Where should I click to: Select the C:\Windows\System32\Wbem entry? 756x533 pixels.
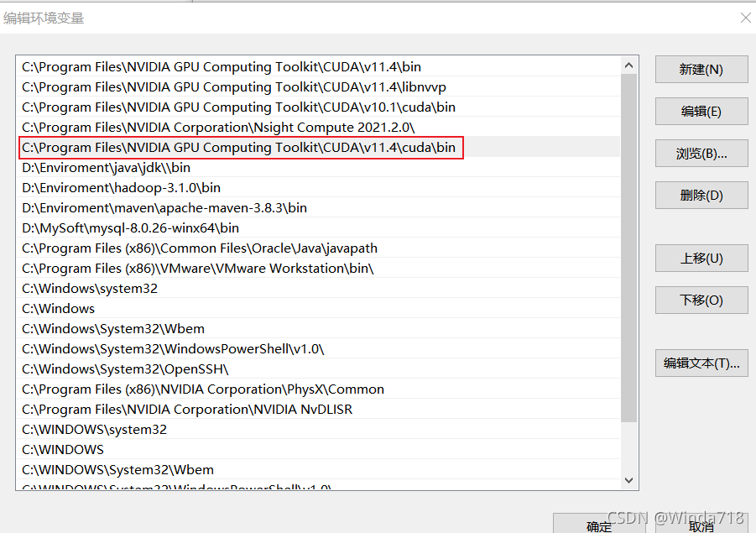pos(318,328)
